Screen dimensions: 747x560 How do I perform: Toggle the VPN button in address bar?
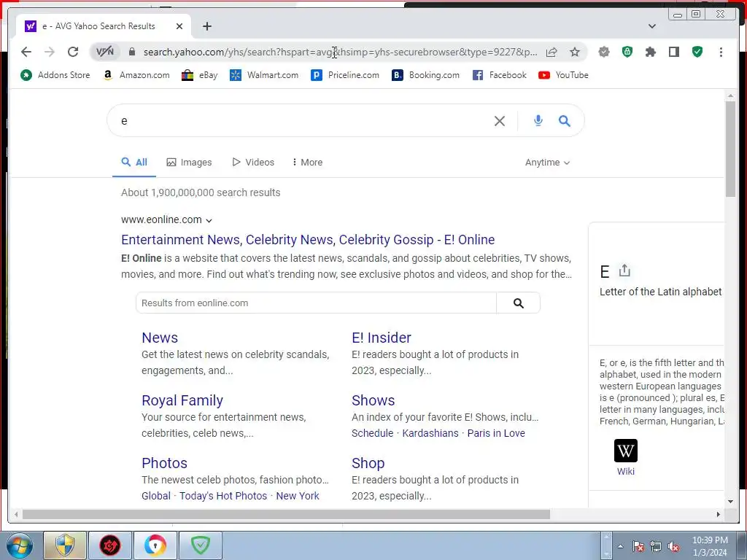[105, 52]
